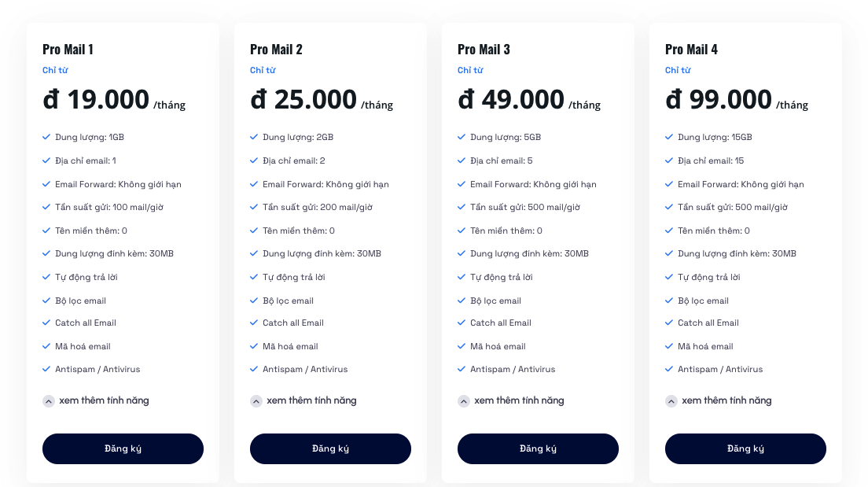The image size is (868, 487).
Task: Click Đăng ký button for Pro Mail 1
Action: [x=123, y=448]
